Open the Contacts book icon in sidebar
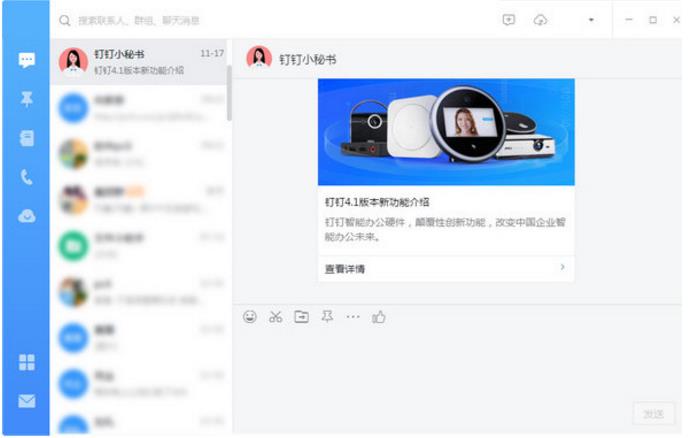 [27, 138]
